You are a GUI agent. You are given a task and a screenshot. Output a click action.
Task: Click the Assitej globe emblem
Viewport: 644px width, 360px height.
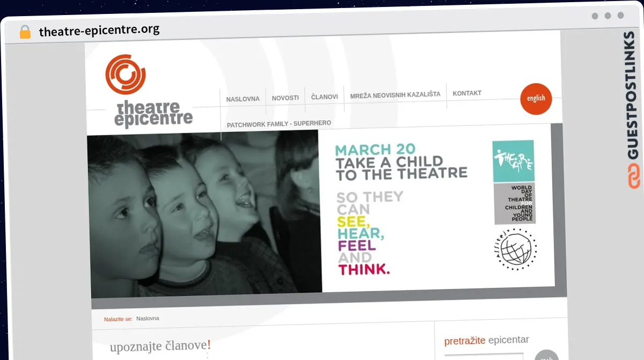pyautogui.click(x=515, y=249)
